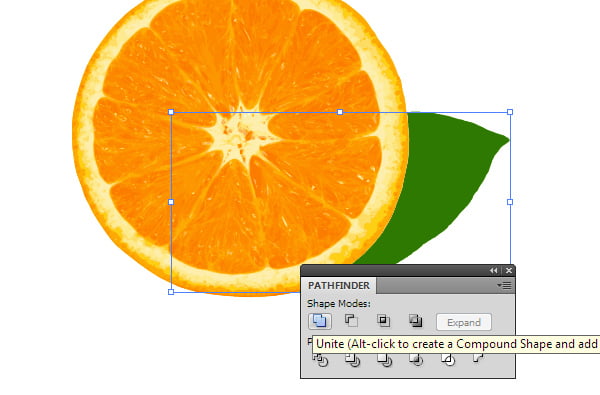
Task: Apply Minus Front shape mode
Action: pos(351,320)
